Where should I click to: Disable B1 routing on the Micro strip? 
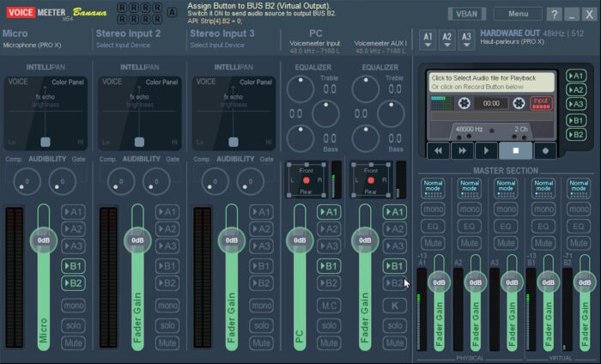[73, 266]
